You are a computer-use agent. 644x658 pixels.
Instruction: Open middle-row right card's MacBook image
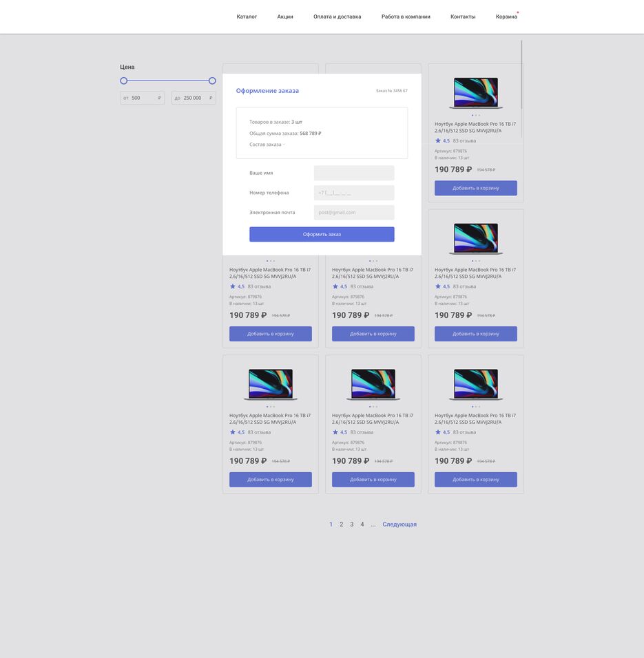[476, 238]
